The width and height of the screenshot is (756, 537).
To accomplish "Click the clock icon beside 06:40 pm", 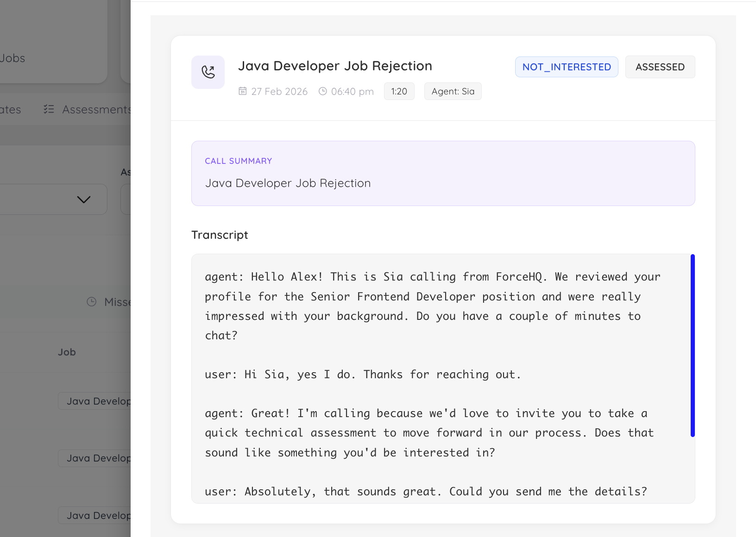I will pyautogui.click(x=323, y=91).
